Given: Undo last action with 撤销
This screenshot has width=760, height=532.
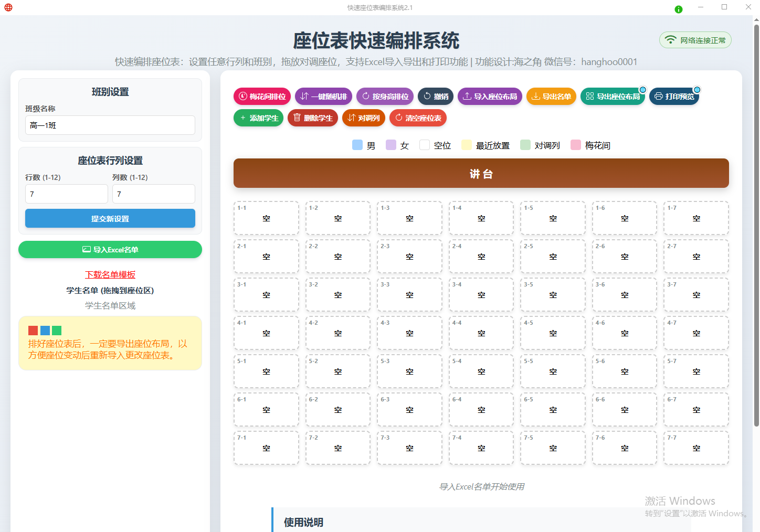Looking at the screenshot, I should [436, 97].
